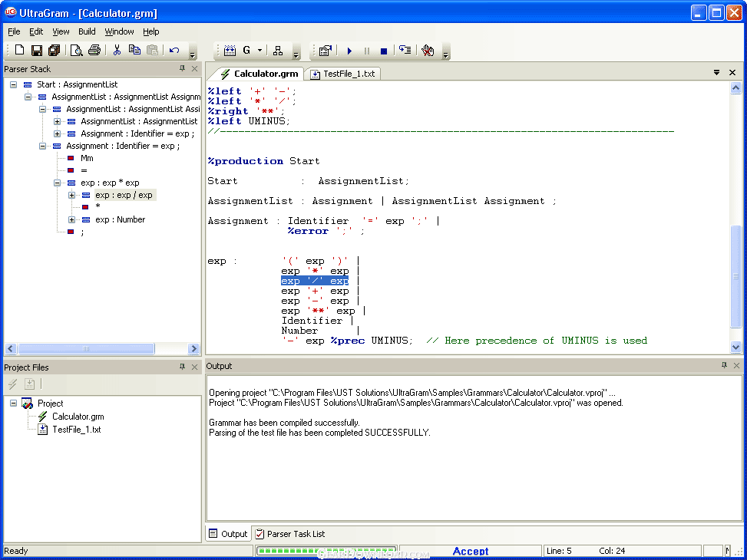Open the Help menu
This screenshot has height=560, width=747.
(151, 31)
